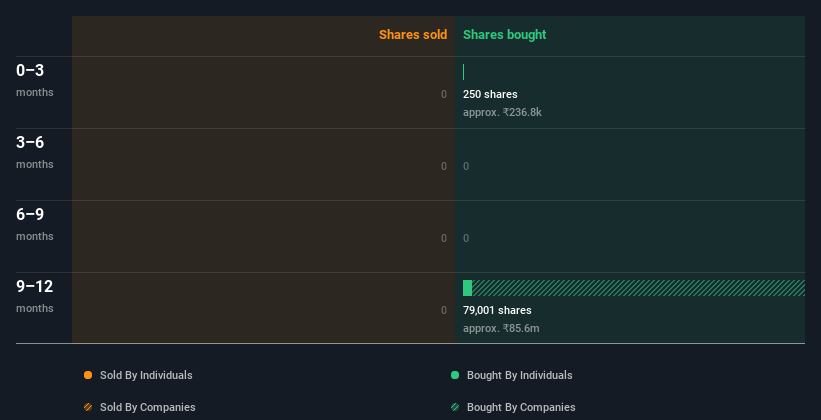Click the hatched companies bar in 9–12 months
This screenshot has height=420, width=821.
point(638,288)
